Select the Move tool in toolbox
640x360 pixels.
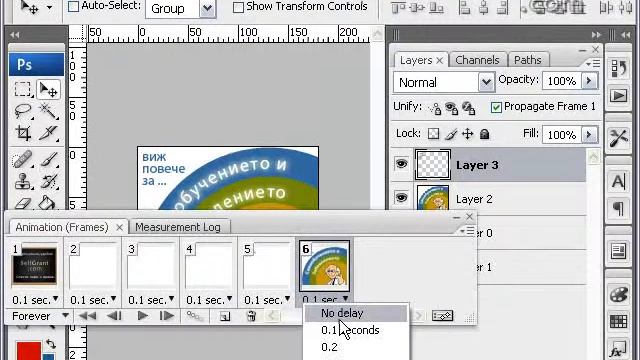(x=49, y=89)
